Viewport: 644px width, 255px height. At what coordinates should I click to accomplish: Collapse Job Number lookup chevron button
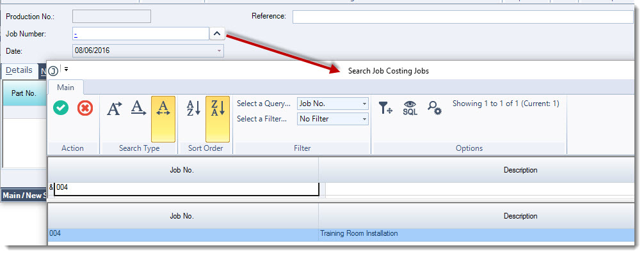(218, 34)
